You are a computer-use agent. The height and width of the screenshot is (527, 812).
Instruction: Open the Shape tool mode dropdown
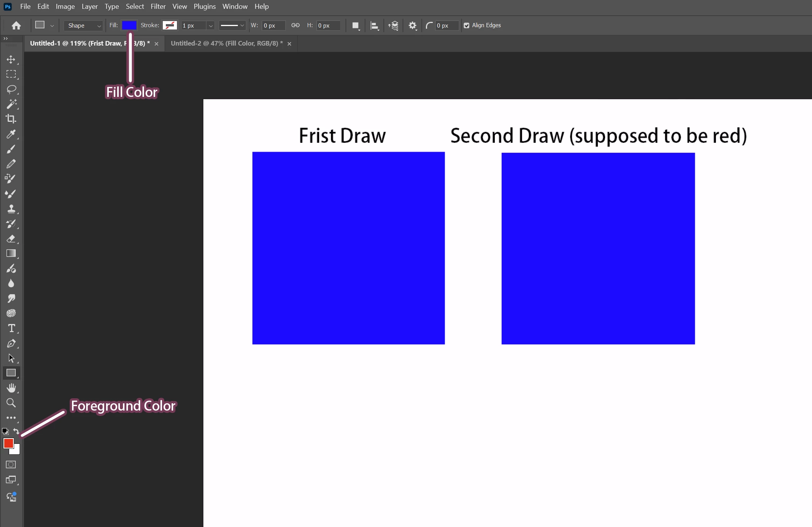click(x=84, y=26)
